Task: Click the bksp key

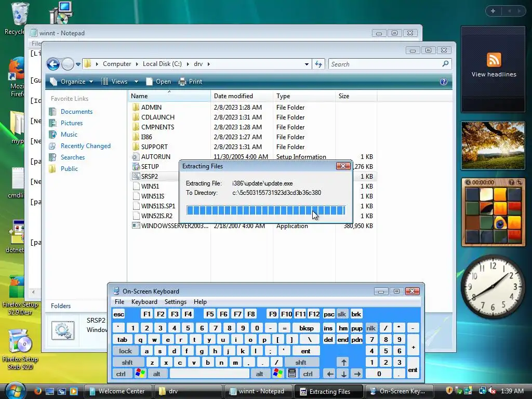Action: tap(307, 328)
